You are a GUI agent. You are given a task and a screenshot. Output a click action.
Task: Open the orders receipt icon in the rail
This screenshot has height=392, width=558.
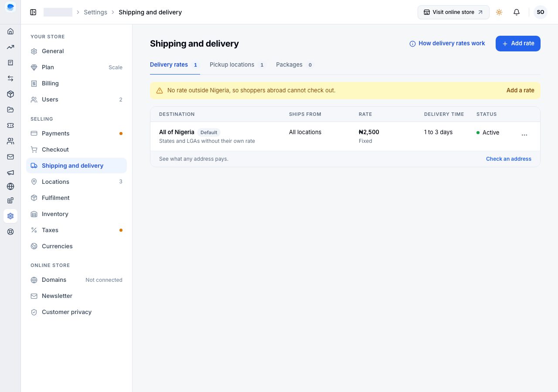(10, 63)
